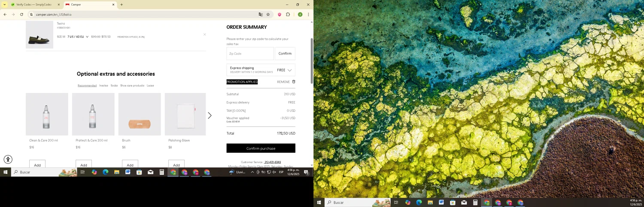Open Chrome extensions puzzle icon

pyautogui.click(x=288, y=14)
